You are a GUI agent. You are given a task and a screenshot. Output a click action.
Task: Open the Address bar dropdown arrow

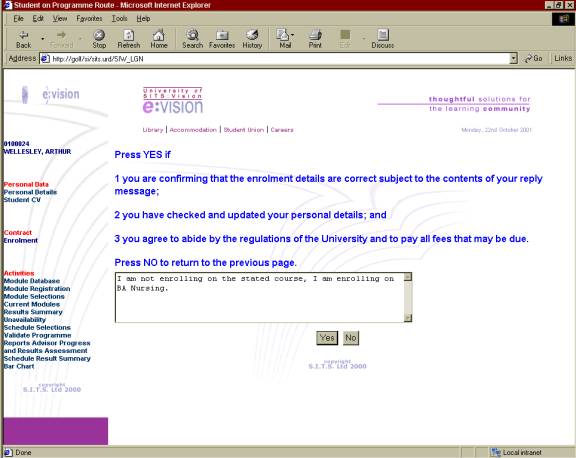point(514,58)
